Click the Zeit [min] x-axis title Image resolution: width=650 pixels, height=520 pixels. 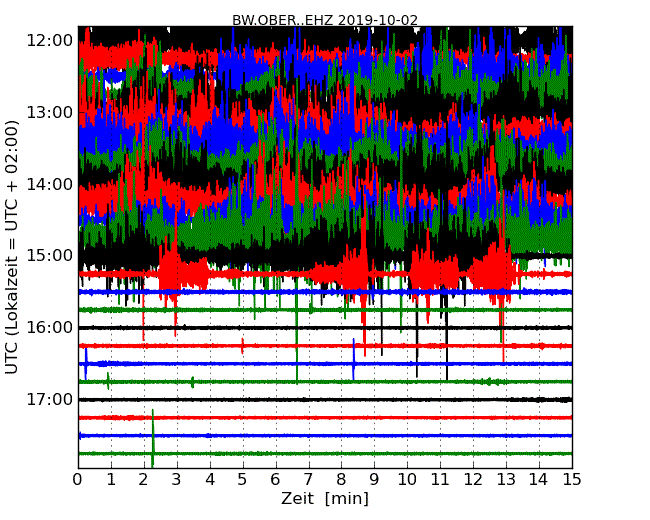[325, 498]
